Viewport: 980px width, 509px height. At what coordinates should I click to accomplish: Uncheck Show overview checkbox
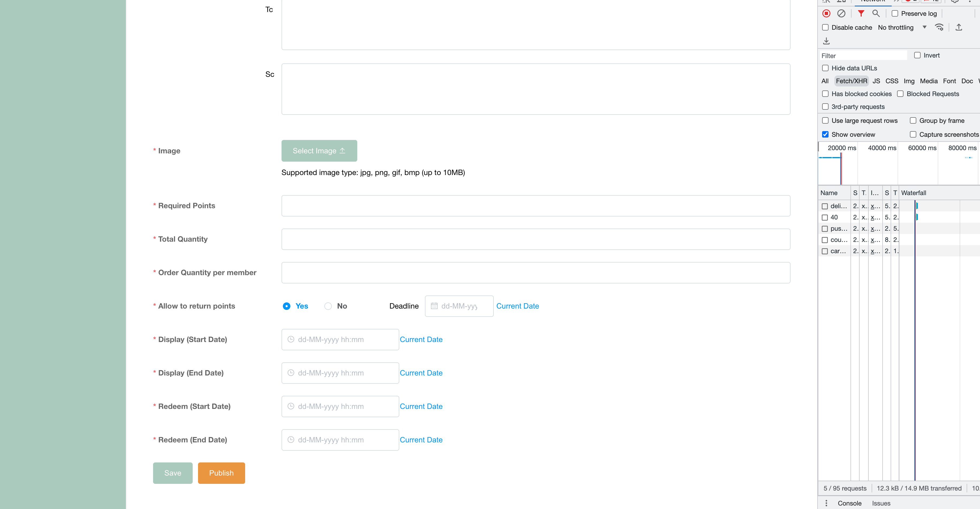pyautogui.click(x=825, y=134)
